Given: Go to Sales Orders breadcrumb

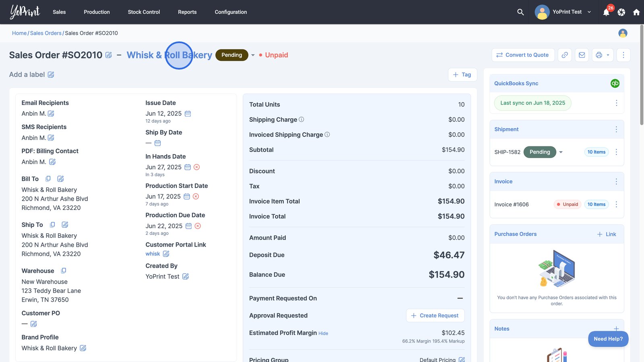Looking at the screenshot, I should pos(46,33).
